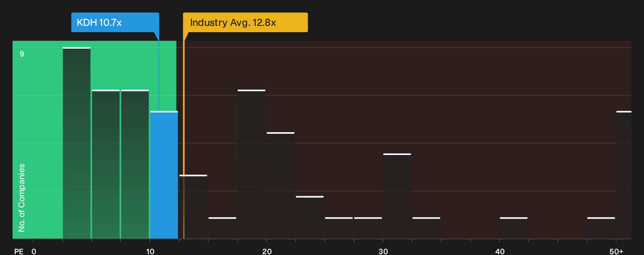Image resolution: width=644 pixels, height=255 pixels.
Task: Click the x-axis label 30
Action: [x=383, y=251]
